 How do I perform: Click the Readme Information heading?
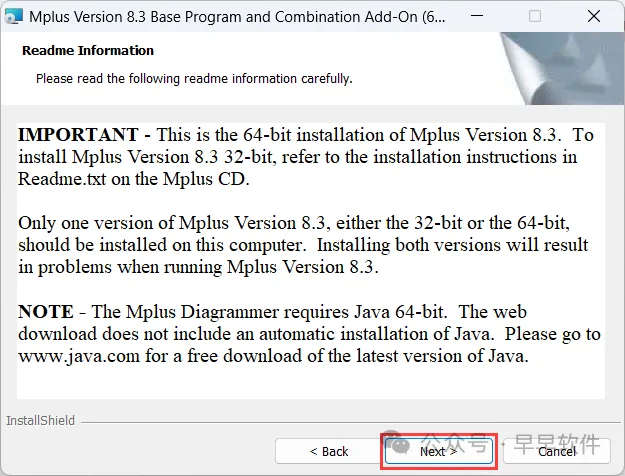88,51
